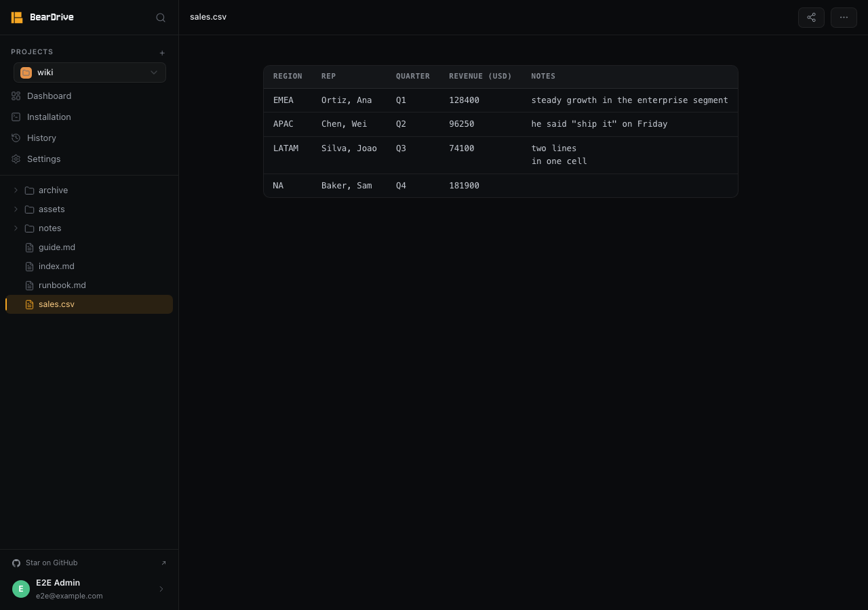Click the index.md file icon
The image size is (868, 610).
point(29,266)
